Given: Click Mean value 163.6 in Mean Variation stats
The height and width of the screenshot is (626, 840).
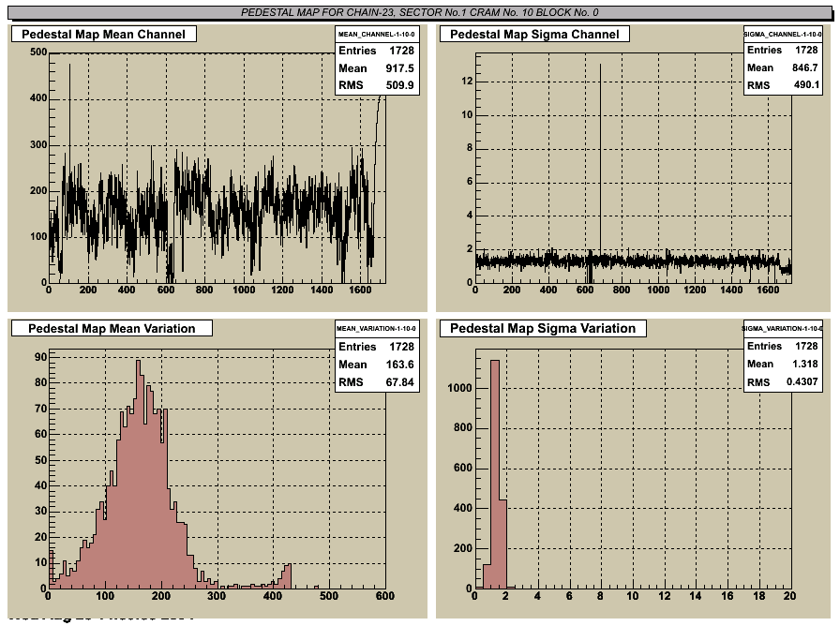Looking at the screenshot, I should point(399,365).
